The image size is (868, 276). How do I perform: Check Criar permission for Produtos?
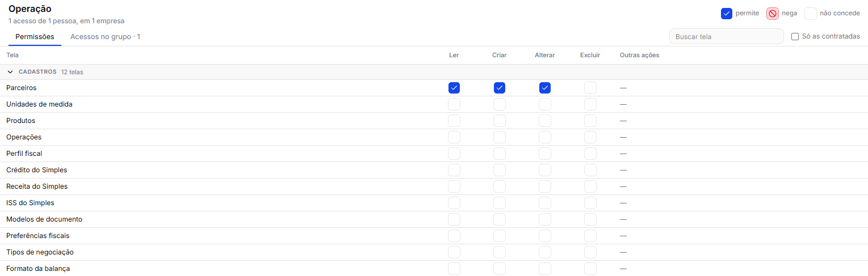(x=500, y=121)
